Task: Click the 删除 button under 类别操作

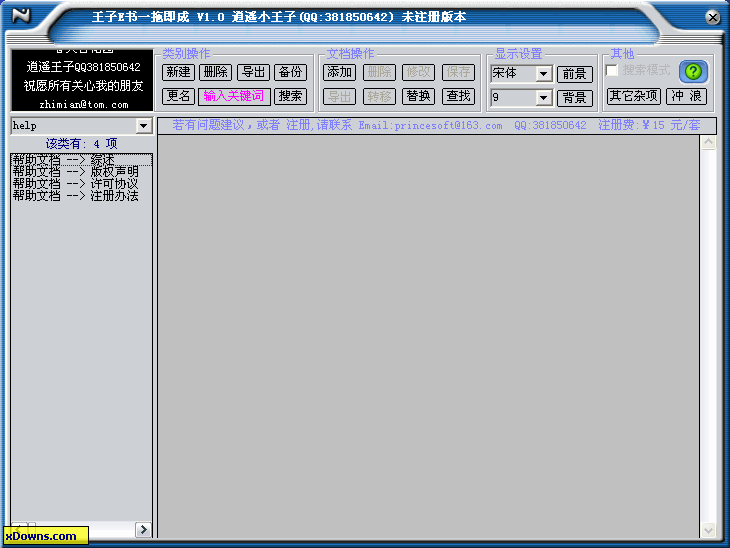Action: pos(216,72)
